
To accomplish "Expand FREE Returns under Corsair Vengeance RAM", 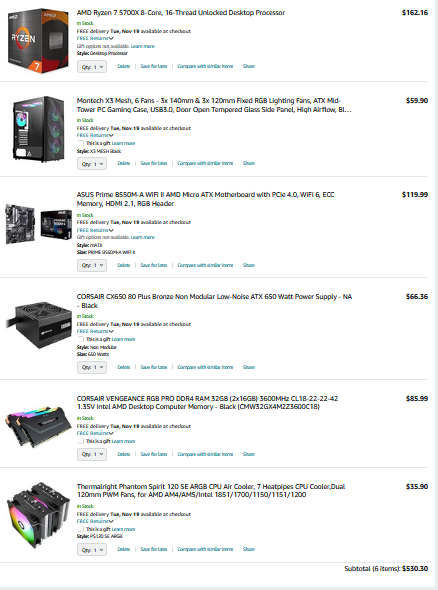I will click(x=95, y=433).
